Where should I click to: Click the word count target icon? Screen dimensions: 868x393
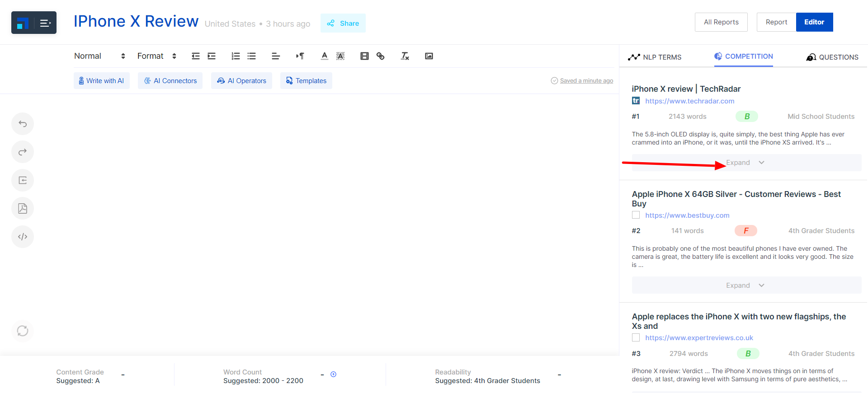pyautogui.click(x=334, y=374)
